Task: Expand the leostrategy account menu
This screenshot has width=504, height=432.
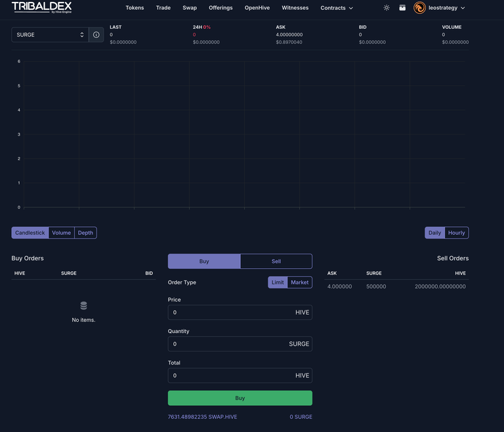Action: point(447,8)
